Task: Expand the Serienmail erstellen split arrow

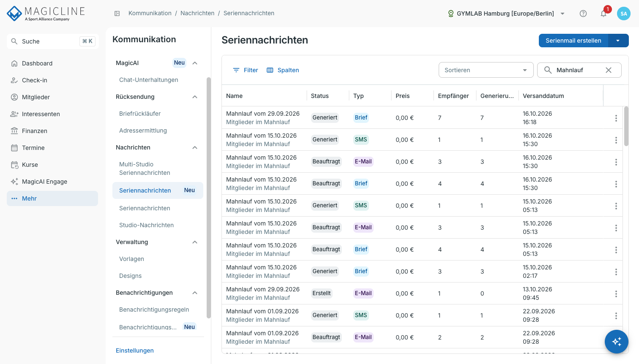Action: [618, 41]
